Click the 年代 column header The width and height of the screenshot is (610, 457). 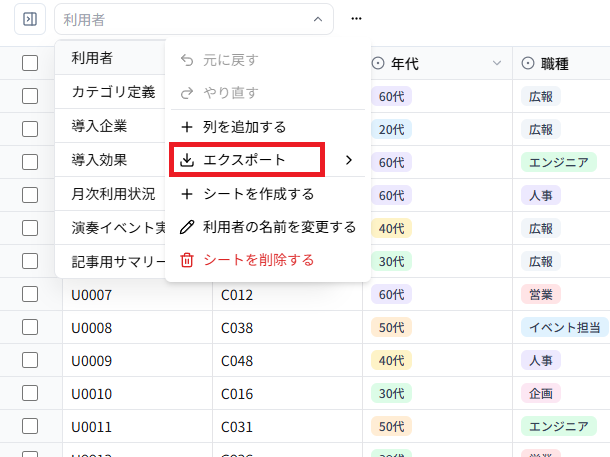[437, 63]
